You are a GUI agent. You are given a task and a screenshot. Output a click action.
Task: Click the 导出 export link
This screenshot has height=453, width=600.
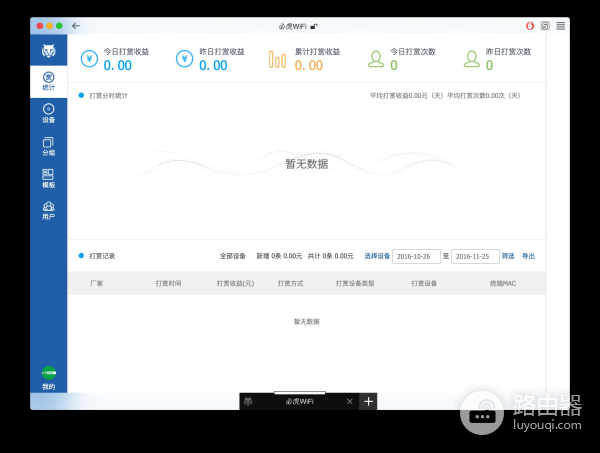pyautogui.click(x=528, y=256)
